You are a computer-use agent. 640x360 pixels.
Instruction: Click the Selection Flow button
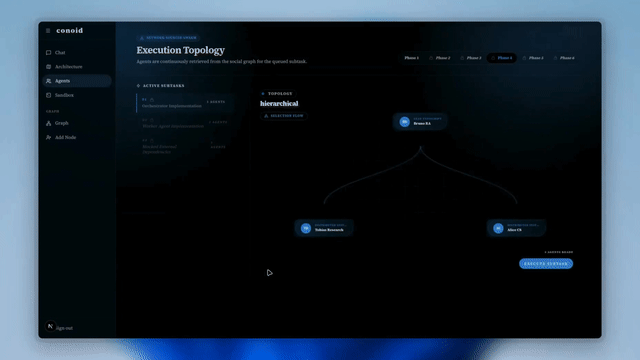(x=284, y=116)
